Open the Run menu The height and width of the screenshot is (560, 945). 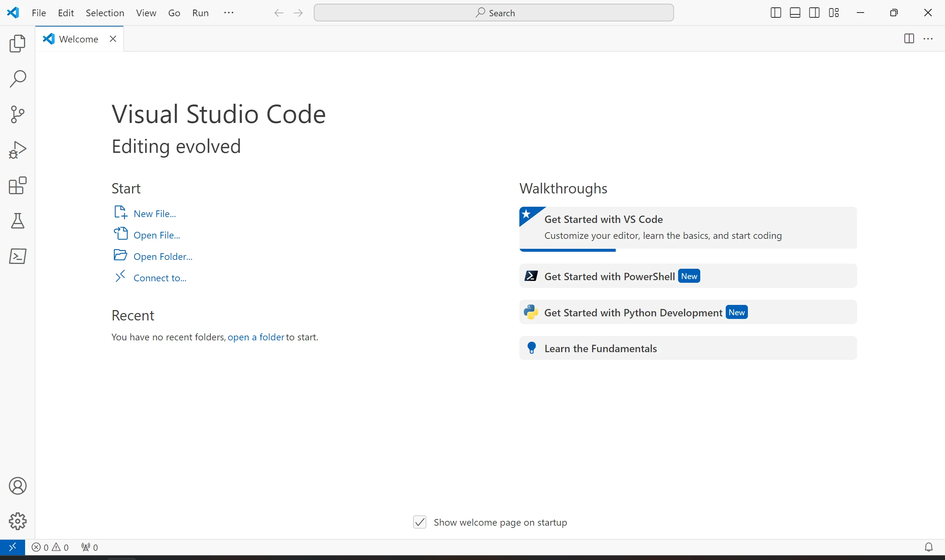pyautogui.click(x=200, y=13)
